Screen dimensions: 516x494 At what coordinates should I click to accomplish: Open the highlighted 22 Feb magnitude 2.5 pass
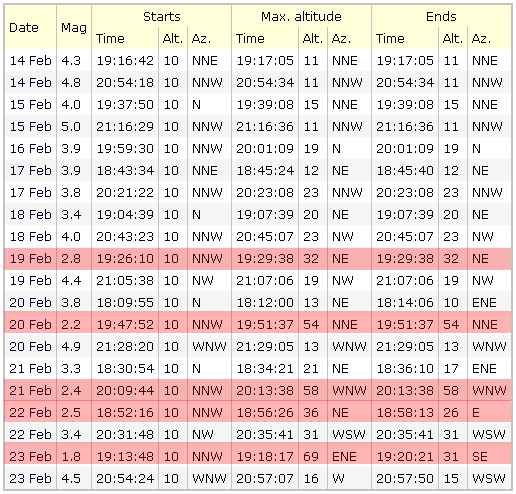(30, 413)
